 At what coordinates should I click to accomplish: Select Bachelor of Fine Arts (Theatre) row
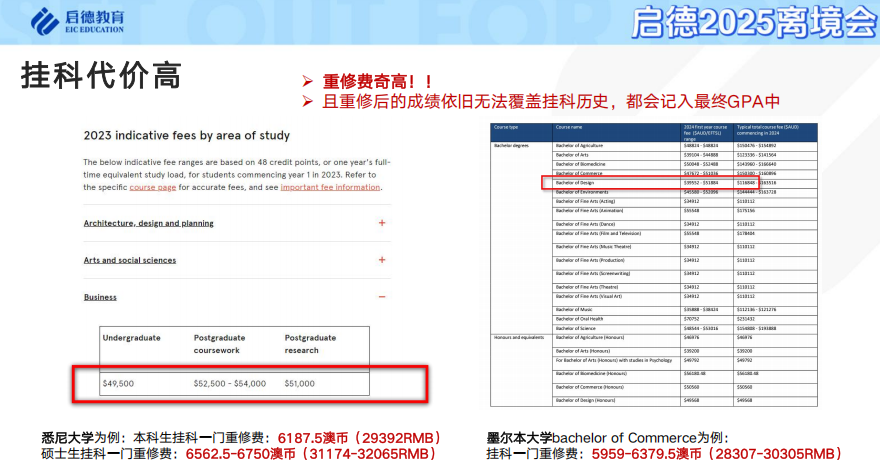[x=586, y=287]
